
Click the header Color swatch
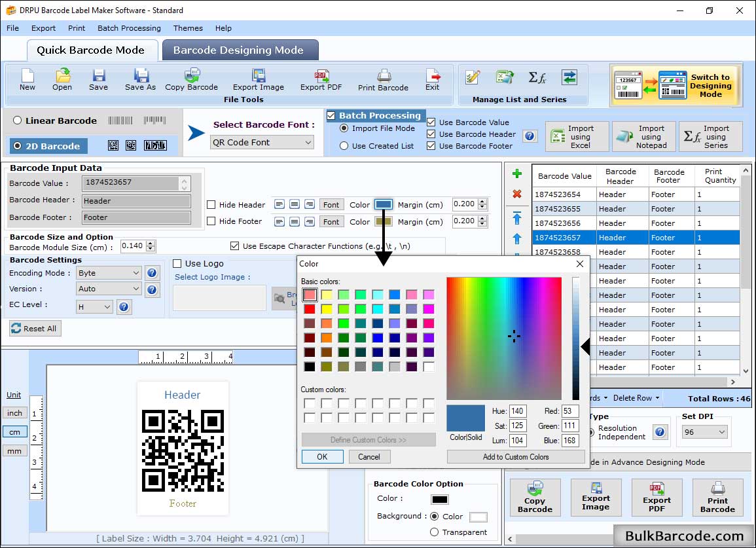coord(384,204)
